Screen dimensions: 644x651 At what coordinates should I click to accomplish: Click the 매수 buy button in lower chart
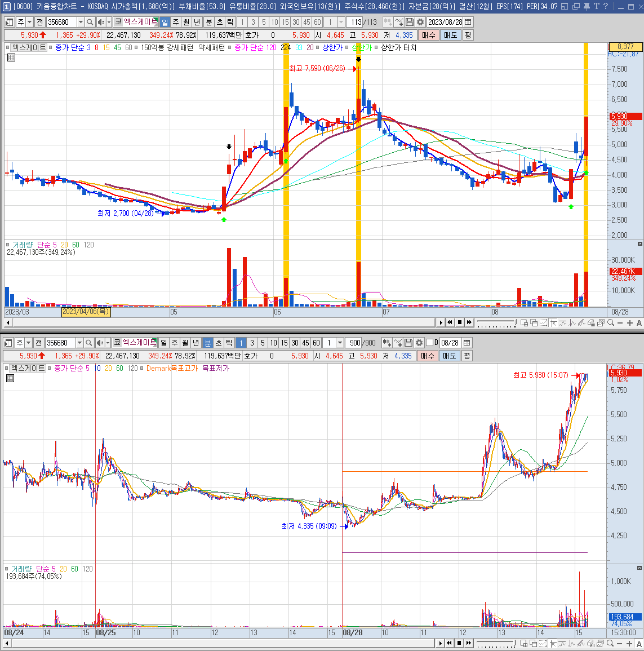[x=428, y=356]
